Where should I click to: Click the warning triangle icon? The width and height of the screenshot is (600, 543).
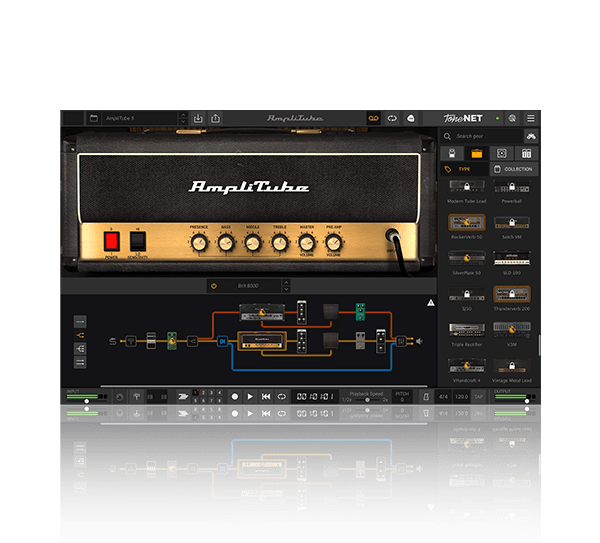[431, 303]
